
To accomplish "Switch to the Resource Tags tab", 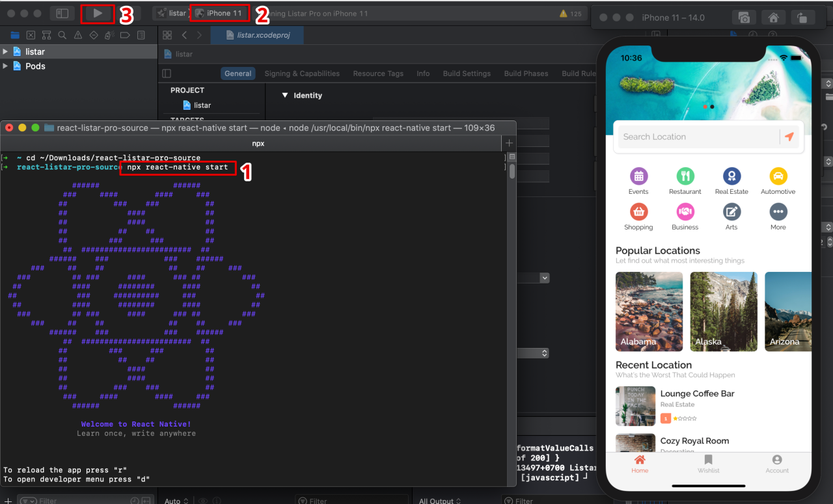I will (x=378, y=73).
